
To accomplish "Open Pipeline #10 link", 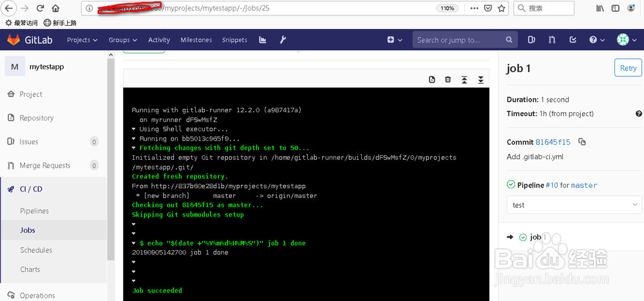I will coord(552,185).
